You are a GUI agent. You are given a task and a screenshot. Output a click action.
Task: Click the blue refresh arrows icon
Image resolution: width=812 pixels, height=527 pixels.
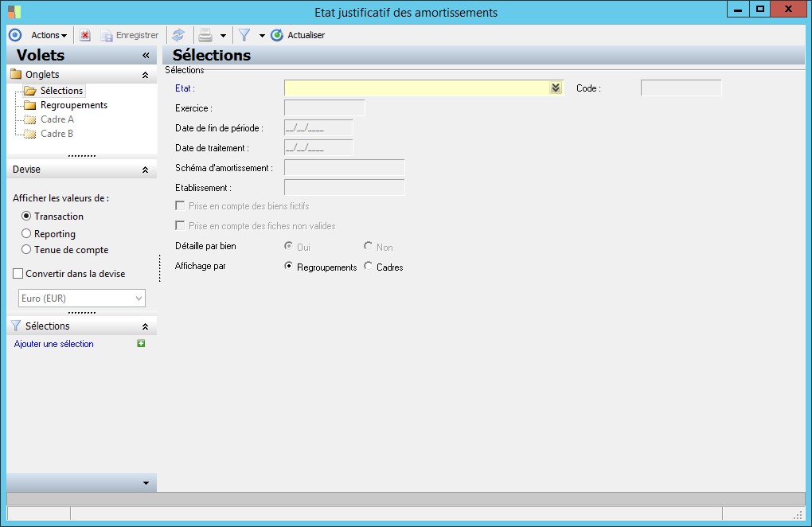178,35
